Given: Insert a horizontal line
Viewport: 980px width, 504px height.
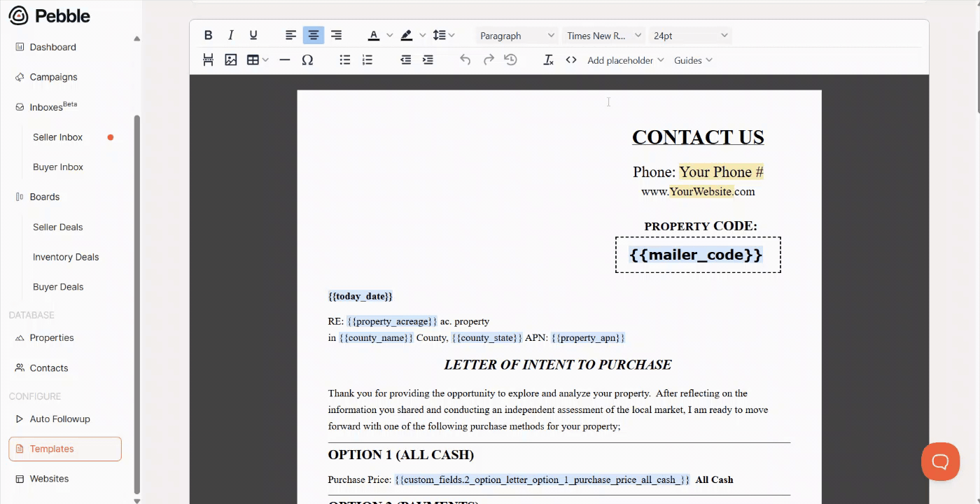Looking at the screenshot, I should 284,60.
